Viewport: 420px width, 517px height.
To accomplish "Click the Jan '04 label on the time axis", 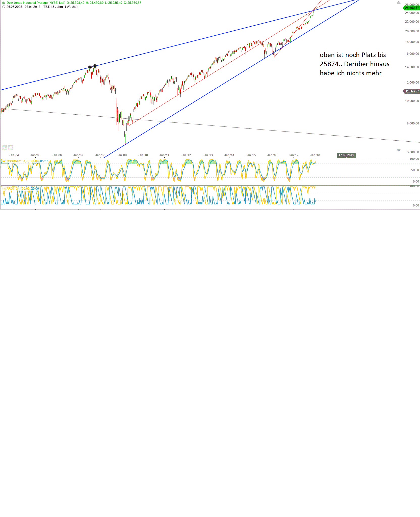I will pos(14,155).
